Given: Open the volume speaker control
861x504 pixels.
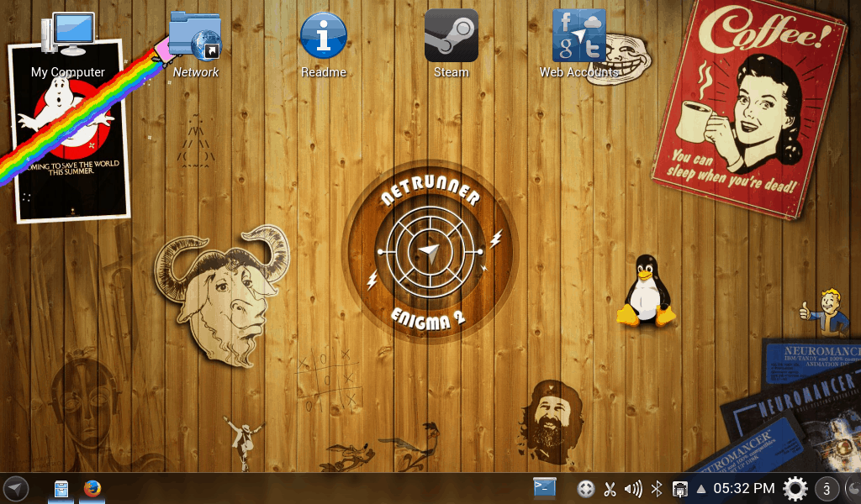Looking at the screenshot, I should click(x=633, y=488).
